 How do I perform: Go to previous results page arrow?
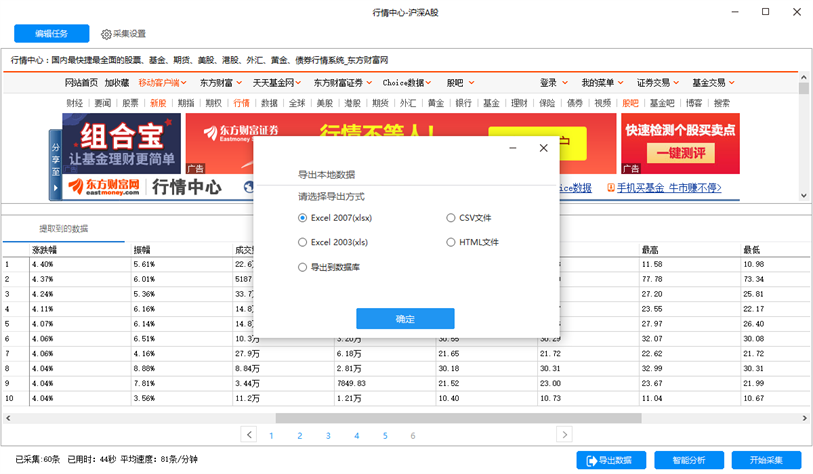tap(249, 435)
